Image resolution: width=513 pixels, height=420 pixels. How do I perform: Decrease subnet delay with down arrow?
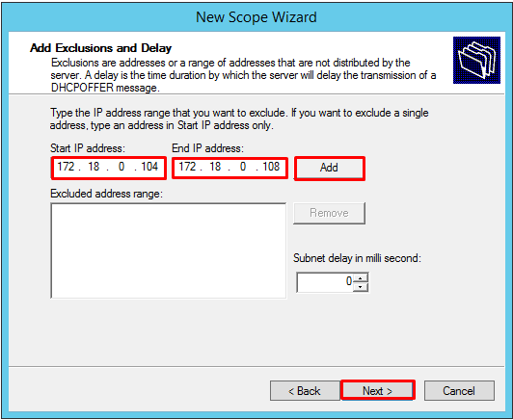coord(361,287)
